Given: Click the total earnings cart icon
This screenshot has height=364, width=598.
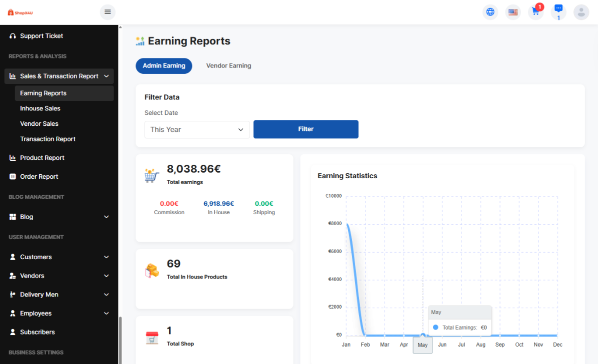Looking at the screenshot, I should 151,175.
